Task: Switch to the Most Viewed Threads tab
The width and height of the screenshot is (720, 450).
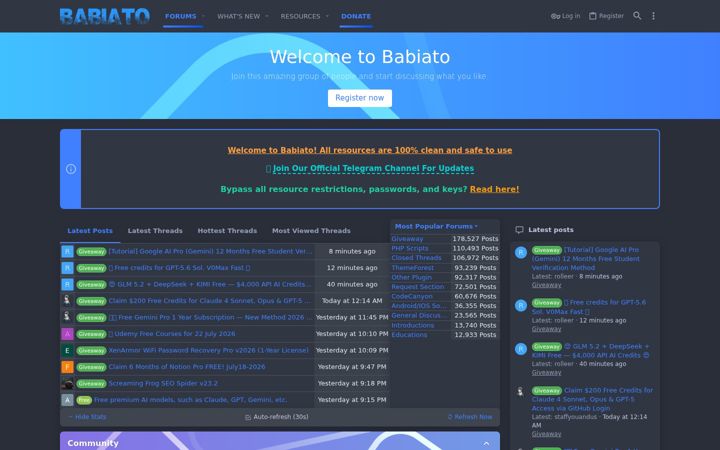Action: [311, 231]
